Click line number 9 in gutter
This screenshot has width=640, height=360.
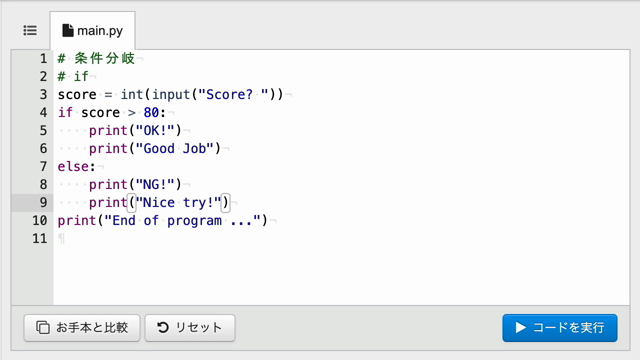click(43, 202)
